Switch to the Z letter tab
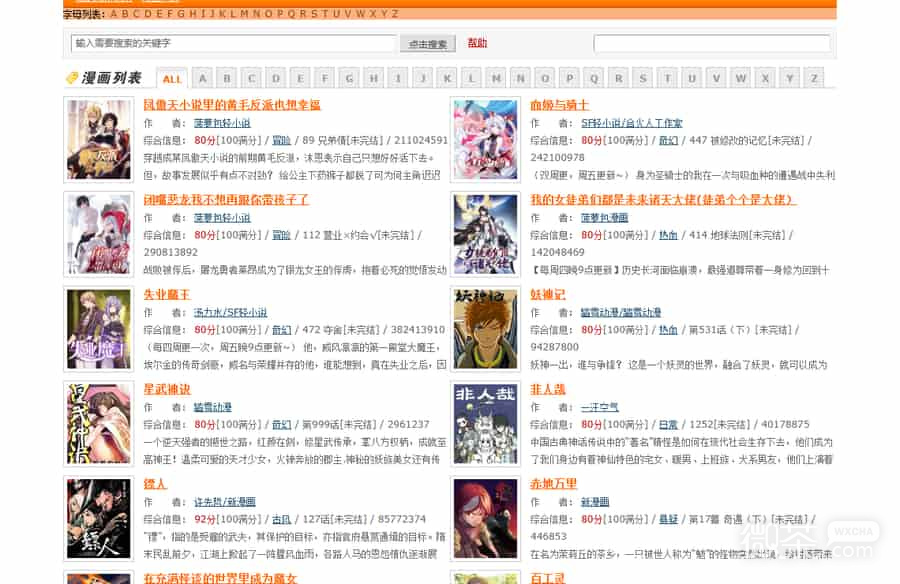This screenshot has width=900, height=584. pos(814,78)
